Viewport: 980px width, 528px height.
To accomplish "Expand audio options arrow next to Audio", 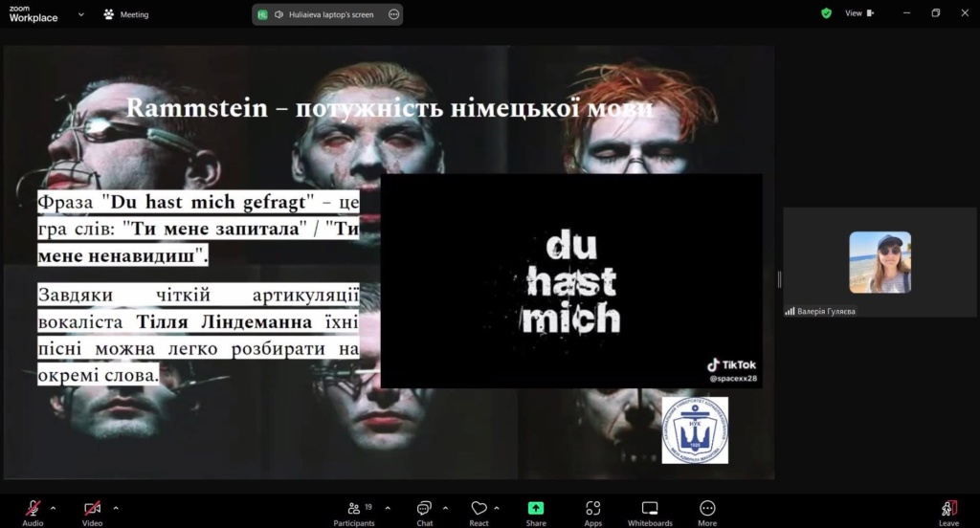I will coord(54,508).
